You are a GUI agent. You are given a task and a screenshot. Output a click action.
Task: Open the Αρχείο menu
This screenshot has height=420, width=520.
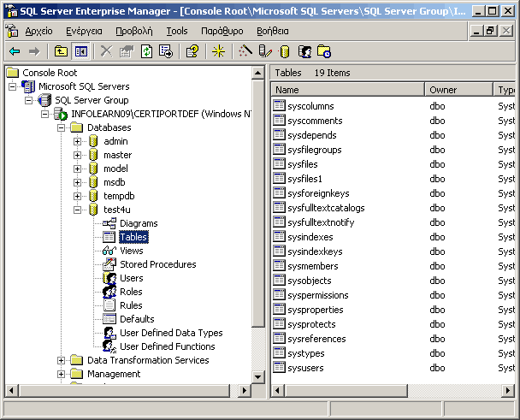point(38,31)
